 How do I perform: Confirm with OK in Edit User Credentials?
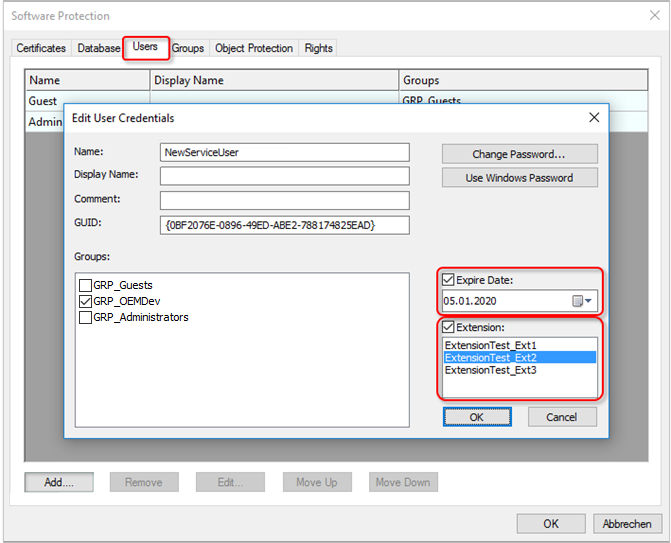(x=477, y=417)
